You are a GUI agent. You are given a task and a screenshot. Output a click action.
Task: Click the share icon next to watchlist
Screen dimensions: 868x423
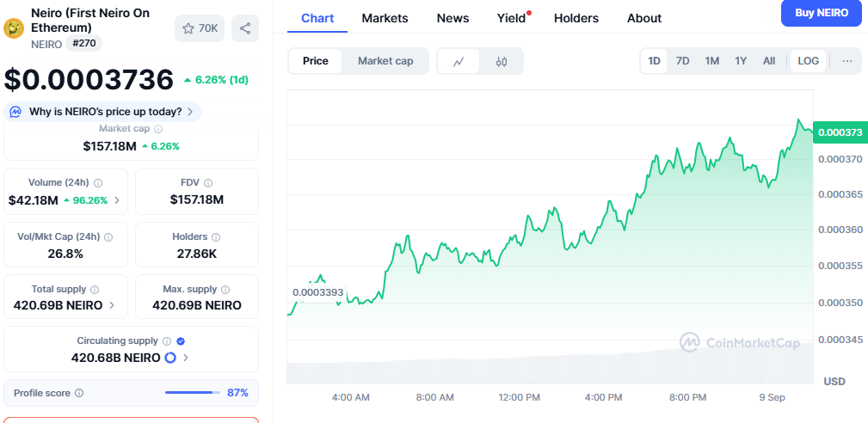245,28
